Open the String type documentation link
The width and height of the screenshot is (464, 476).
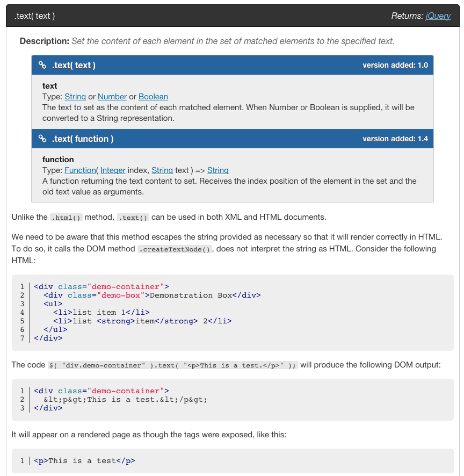pos(75,97)
